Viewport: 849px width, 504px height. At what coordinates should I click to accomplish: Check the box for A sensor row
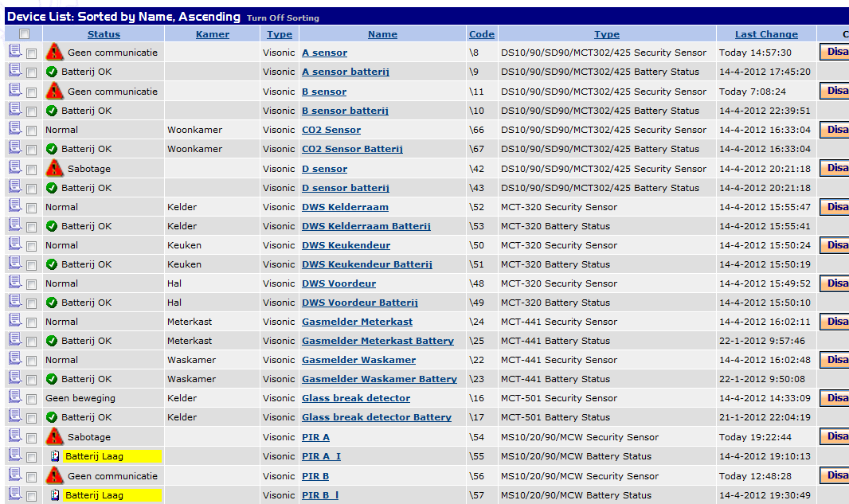(31, 53)
